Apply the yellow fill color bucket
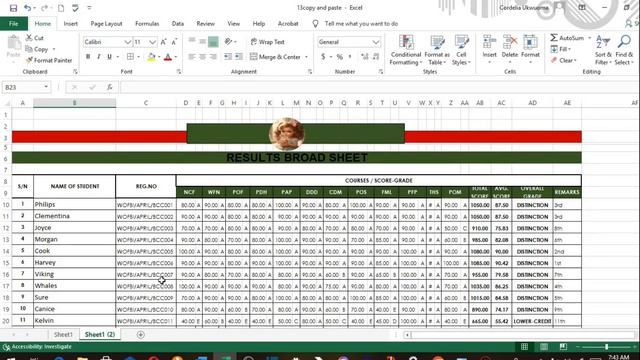640x360 pixels. [x=151, y=57]
